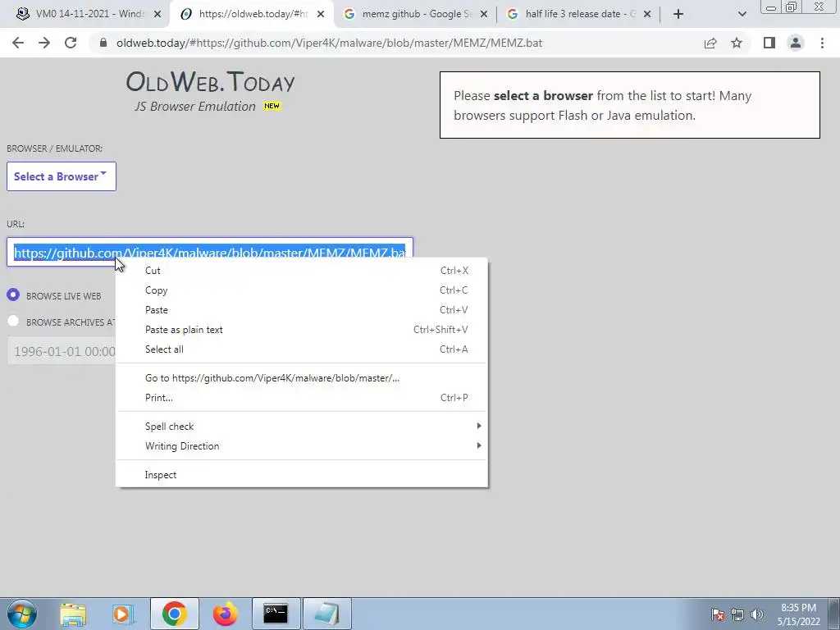Choose Go to github.com URL entry

302,377
